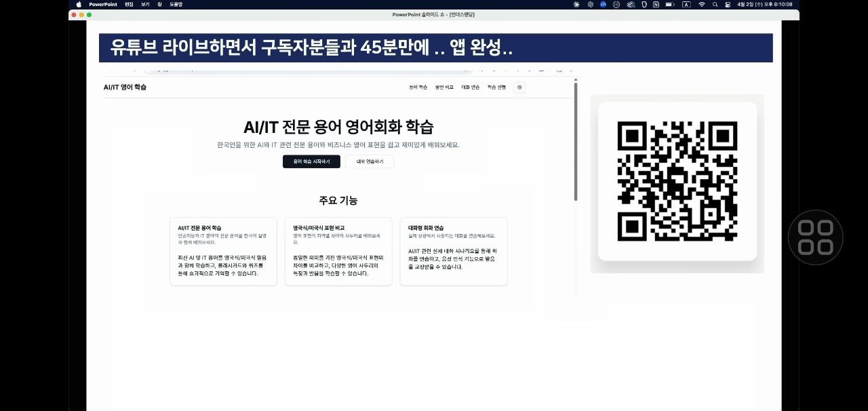868x411 pixels.
Task: Open the Wi-Fi status menu
Action: click(702, 4)
